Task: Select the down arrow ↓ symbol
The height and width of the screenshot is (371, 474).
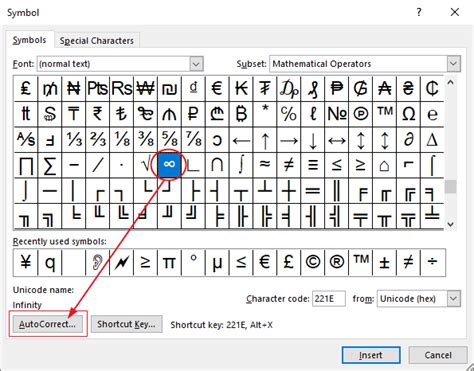Action: tap(313, 140)
